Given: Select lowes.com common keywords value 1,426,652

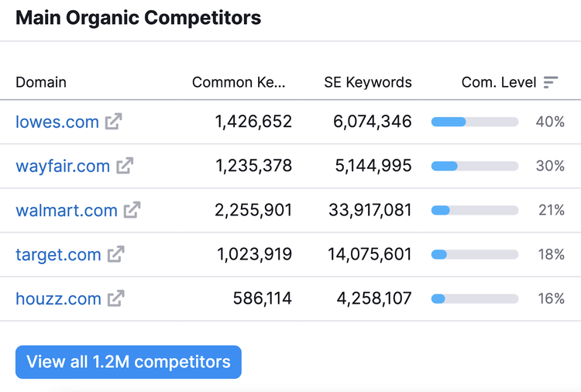Looking at the screenshot, I should 253,122.
